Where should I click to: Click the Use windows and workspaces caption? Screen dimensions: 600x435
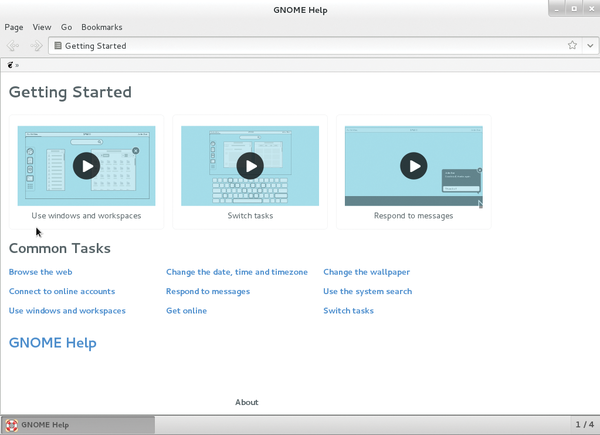(x=86, y=216)
